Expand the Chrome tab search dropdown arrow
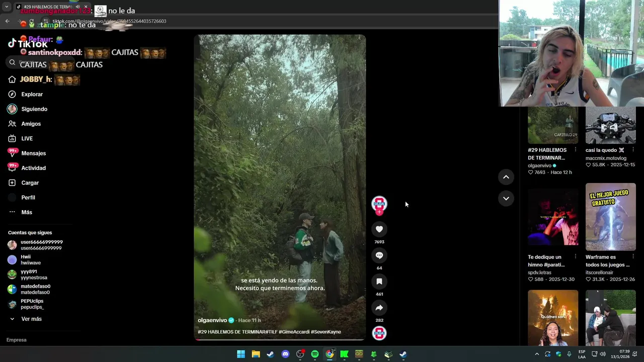Image resolution: width=644 pixels, height=362 pixels. [7, 7]
